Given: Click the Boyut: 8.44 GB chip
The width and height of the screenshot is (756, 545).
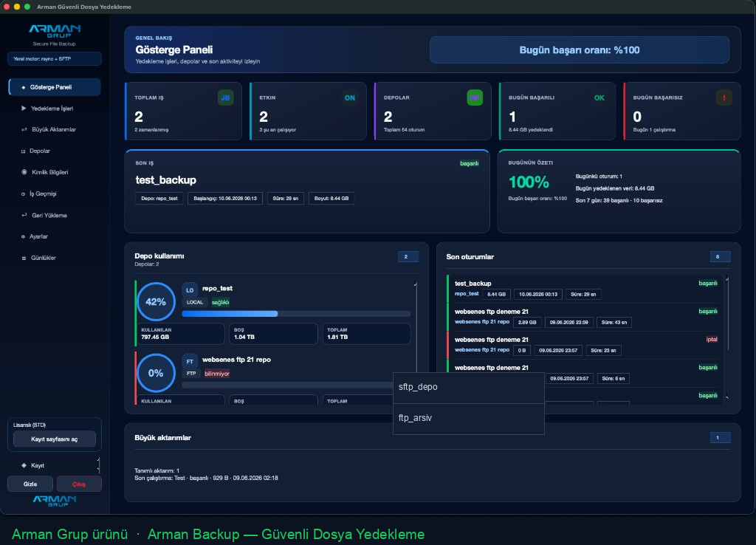Looking at the screenshot, I should coord(331,198).
